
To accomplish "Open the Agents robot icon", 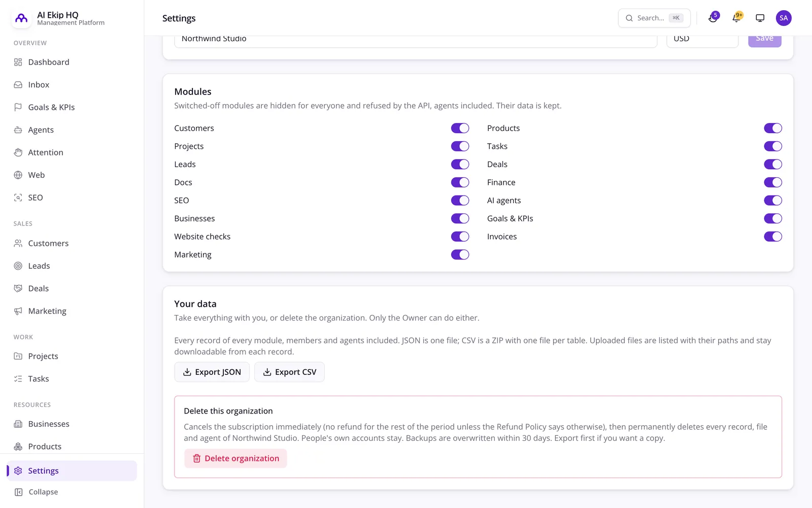I will pos(18,130).
